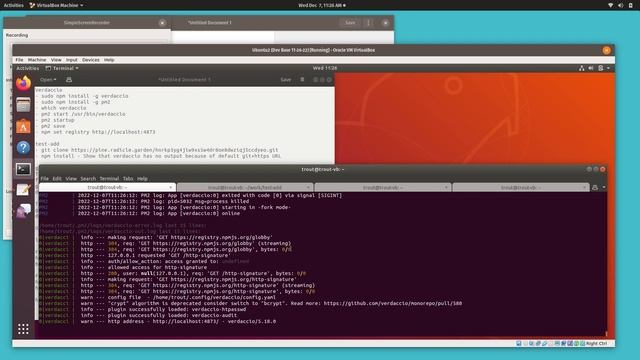Close the fourth terminal tab
640x360 pixels.
click(584, 187)
